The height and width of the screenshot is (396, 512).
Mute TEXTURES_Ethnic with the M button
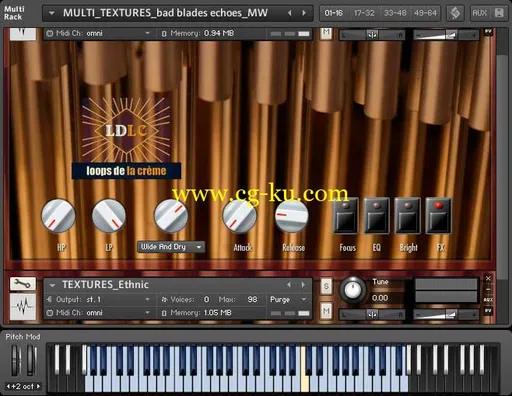tap(326, 311)
